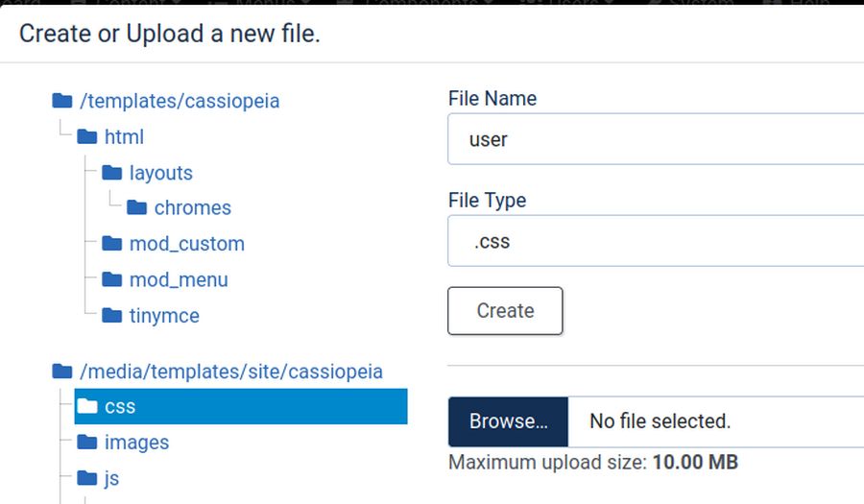The width and height of the screenshot is (864, 504).
Task: Click the html folder icon
Action: click(x=87, y=136)
